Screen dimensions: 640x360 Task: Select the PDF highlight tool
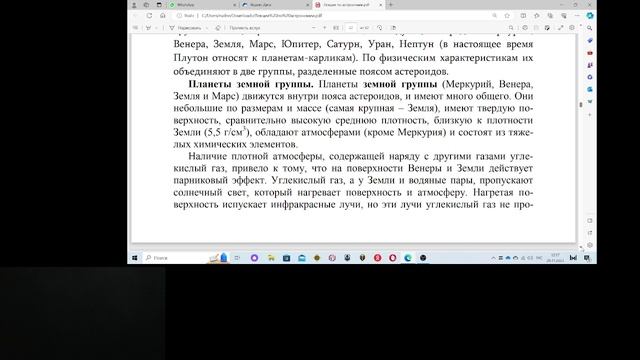tap(149, 28)
